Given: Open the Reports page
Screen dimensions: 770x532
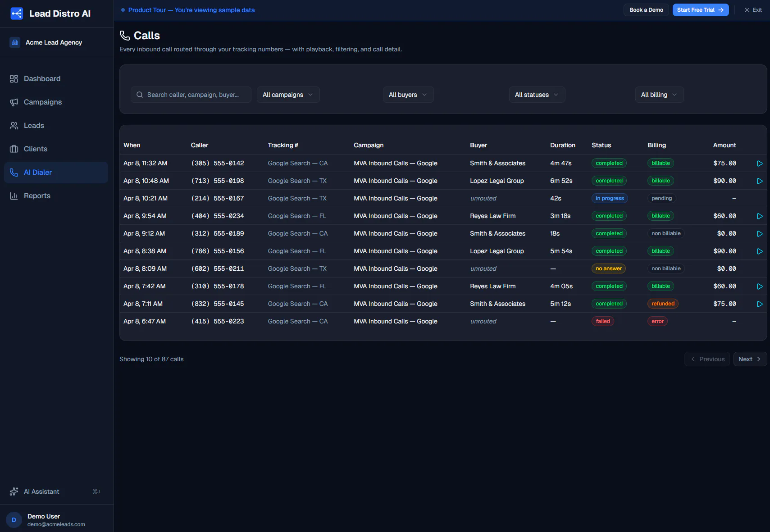Looking at the screenshot, I should tap(56, 196).
